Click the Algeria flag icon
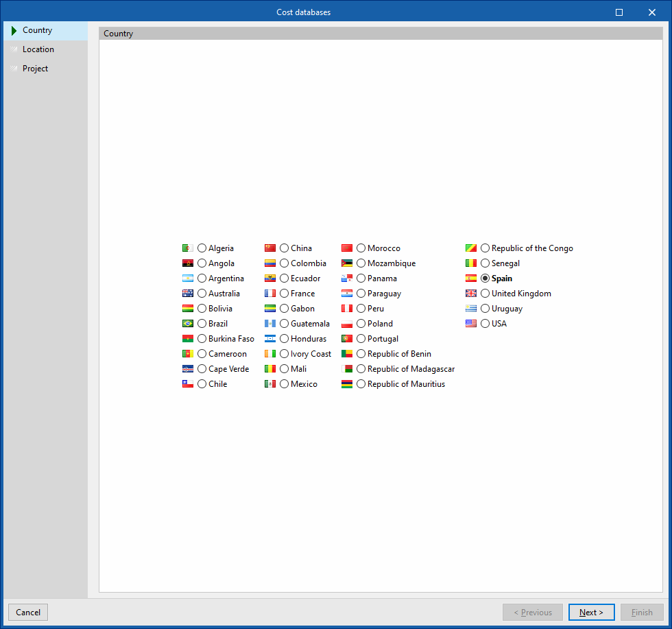 click(188, 248)
